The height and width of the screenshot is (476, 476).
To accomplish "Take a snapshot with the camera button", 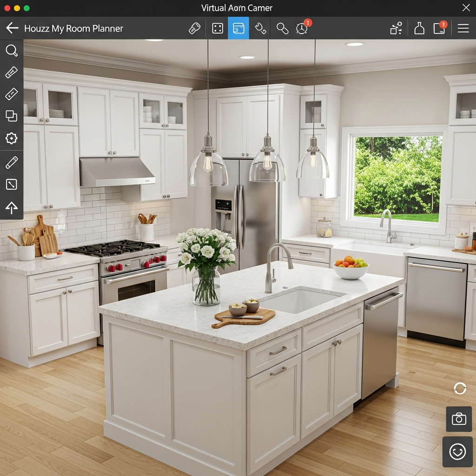I will click(459, 419).
